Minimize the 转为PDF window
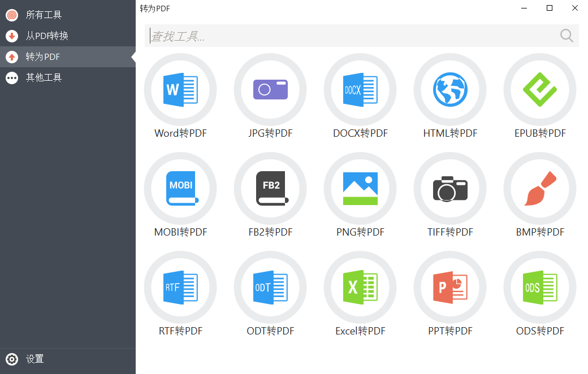 (524, 8)
